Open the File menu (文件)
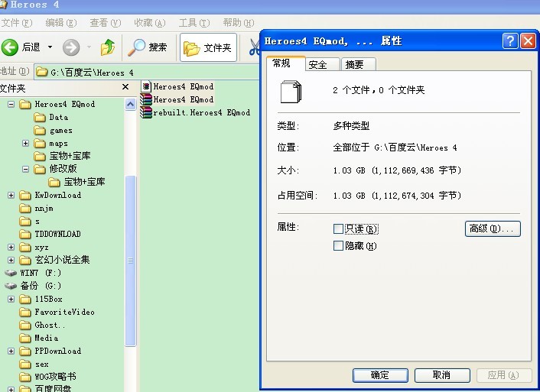The width and height of the screenshot is (540, 392). click(17, 23)
